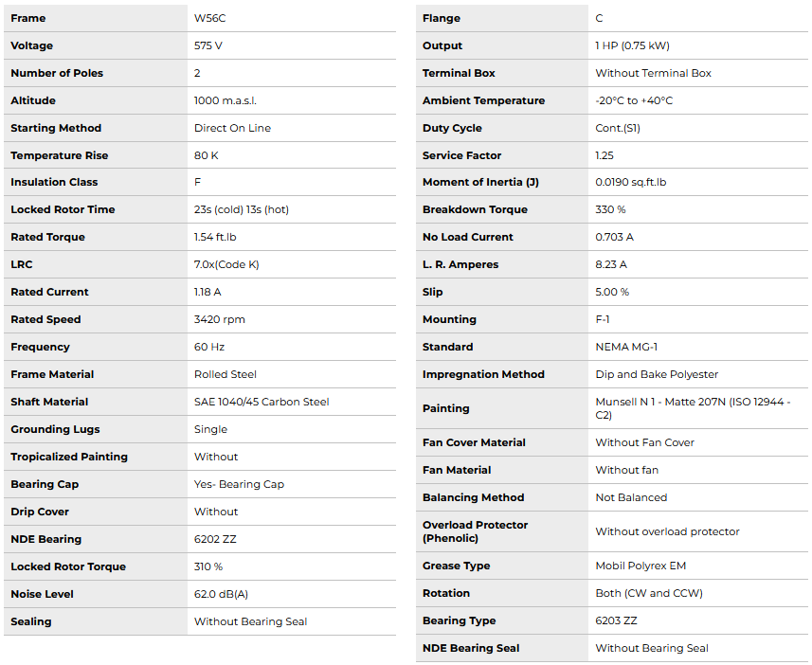This screenshot has width=812, height=665.
Task: Click the Breakdown Torque label
Action: (x=475, y=209)
